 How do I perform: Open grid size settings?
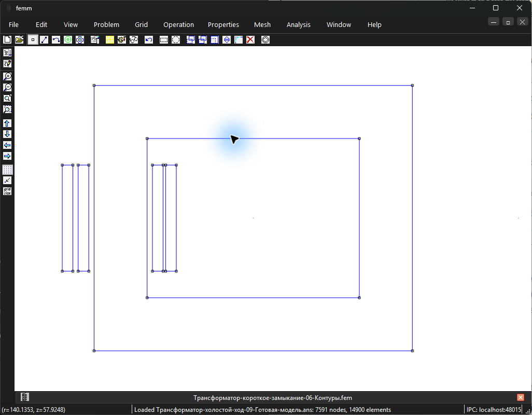click(7, 191)
